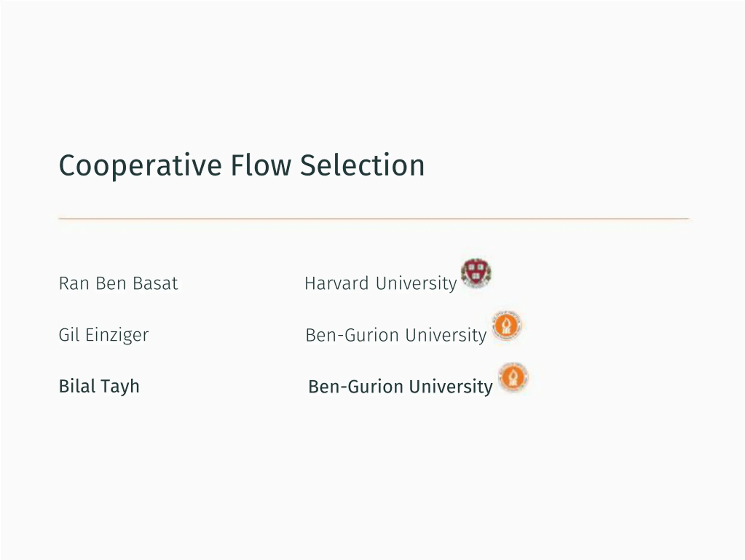Click the bold author name Bilal Tayh
Image resolution: width=745 pixels, height=560 pixels.
99,386
